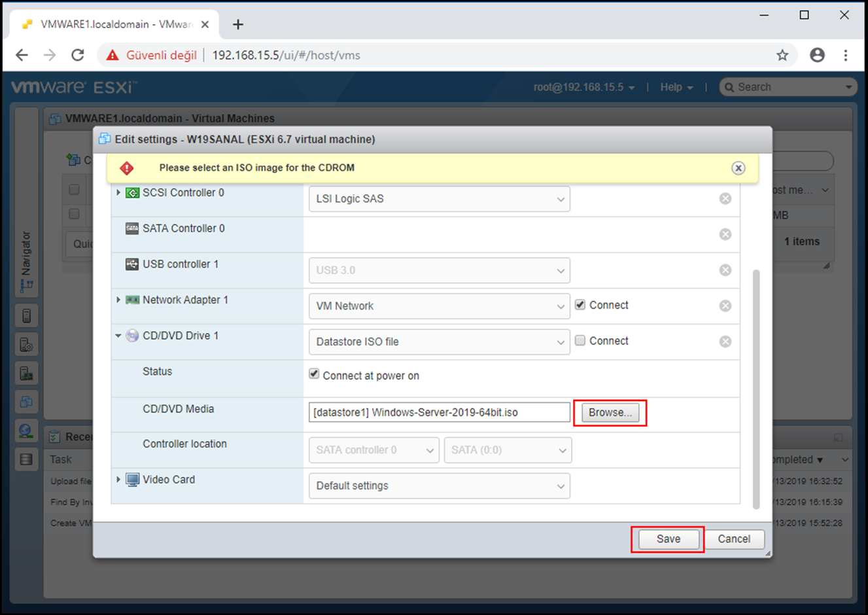The height and width of the screenshot is (615, 868).
Task: Click the not-secure warning triangle icon
Action: point(113,55)
